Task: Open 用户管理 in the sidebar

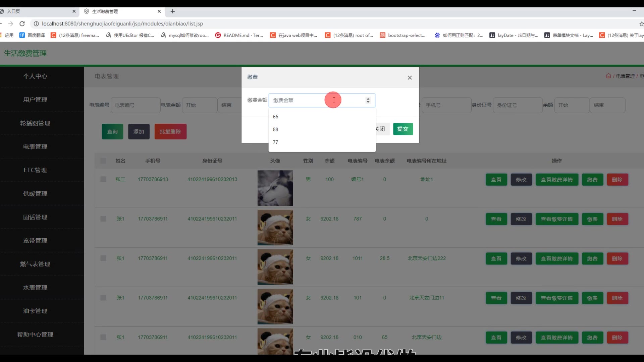Action: coord(35,100)
